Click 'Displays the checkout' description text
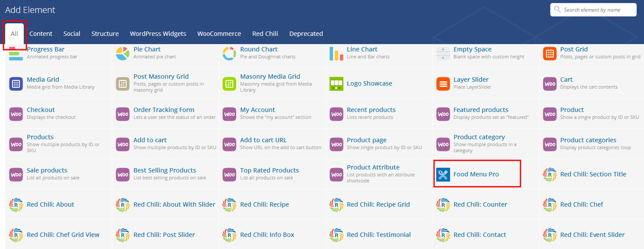The height and width of the screenshot is (249, 644). (x=51, y=117)
